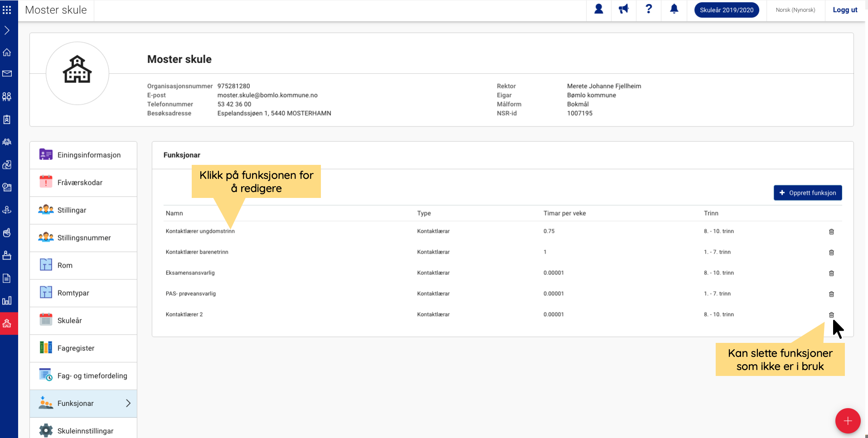This screenshot has height=438, width=868.
Task: Open help question mark icon
Action: tap(649, 9)
